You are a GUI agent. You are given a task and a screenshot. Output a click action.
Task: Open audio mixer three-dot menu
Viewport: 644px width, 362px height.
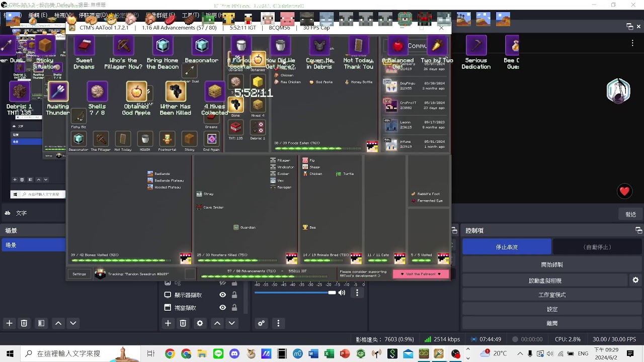[278, 323]
